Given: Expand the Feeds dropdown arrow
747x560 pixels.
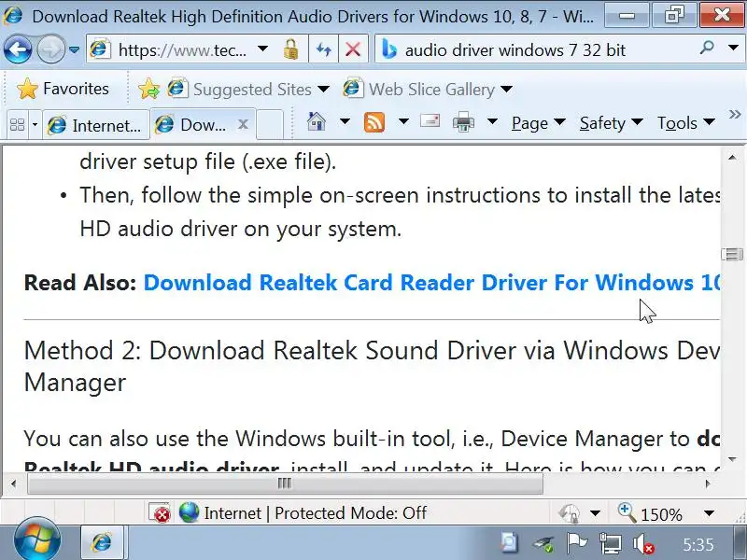Looking at the screenshot, I should [x=403, y=122].
